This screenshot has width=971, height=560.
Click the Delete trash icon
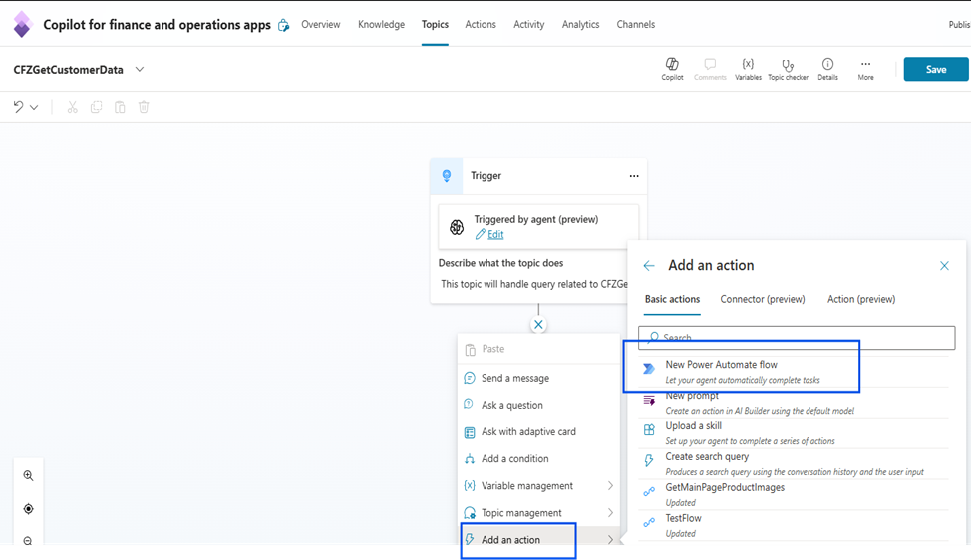[144, 107]
